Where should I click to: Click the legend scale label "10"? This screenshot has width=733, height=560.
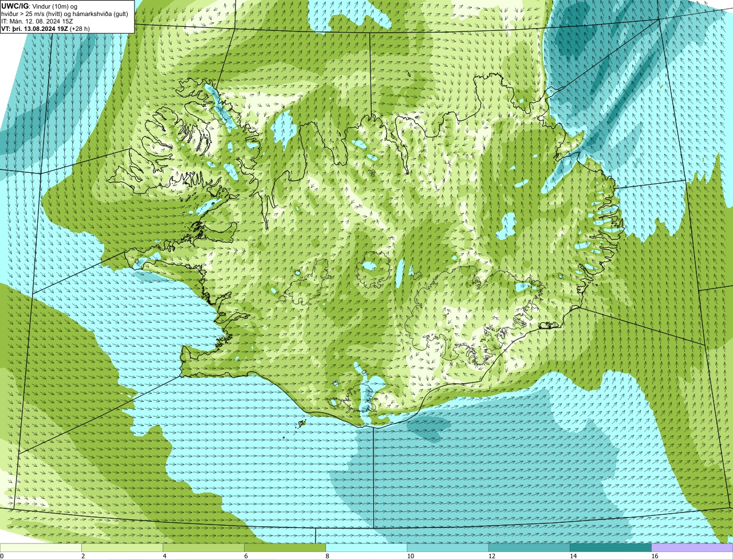pos(410,556)
